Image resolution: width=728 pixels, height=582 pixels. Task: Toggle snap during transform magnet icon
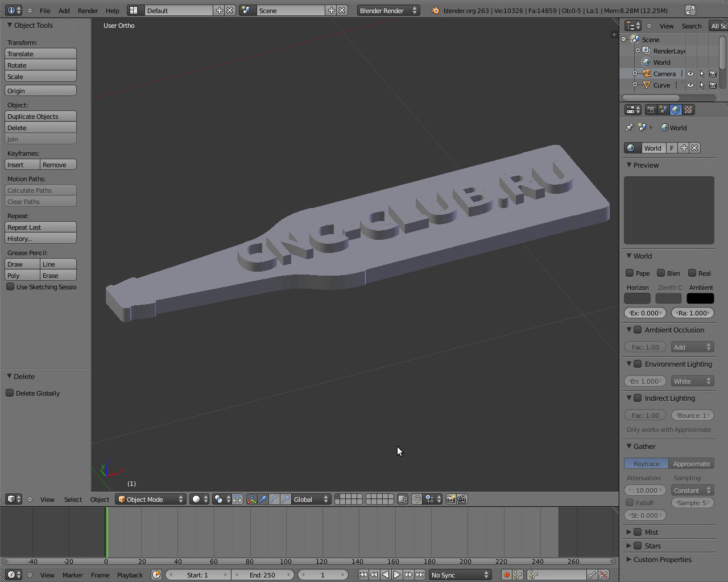point(417,499)
